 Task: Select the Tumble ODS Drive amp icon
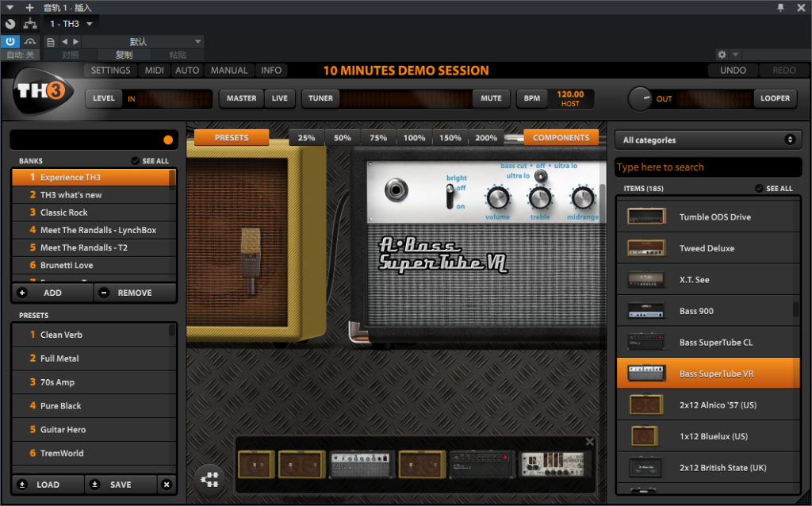pos(646,217)
